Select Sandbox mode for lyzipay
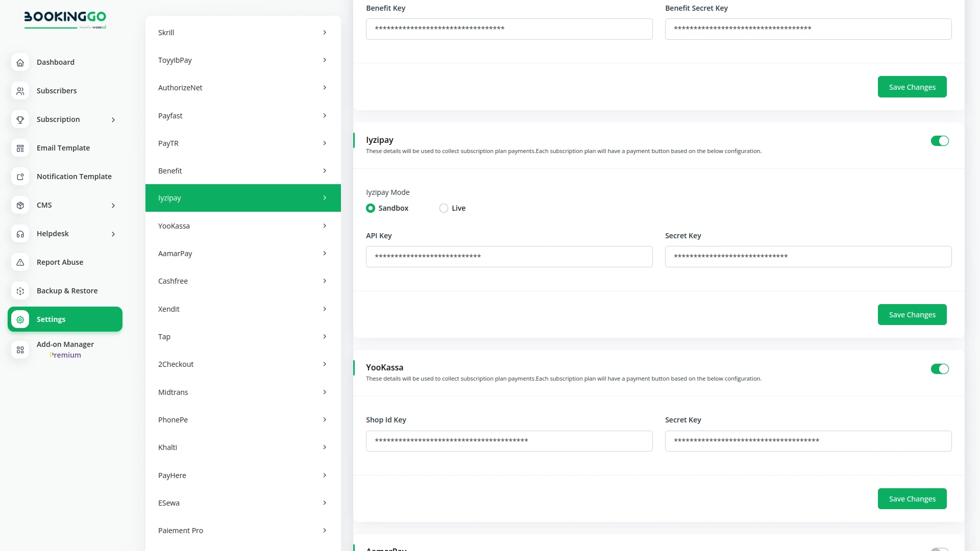Screen dimensions: 980x551 tap(370, 208)
